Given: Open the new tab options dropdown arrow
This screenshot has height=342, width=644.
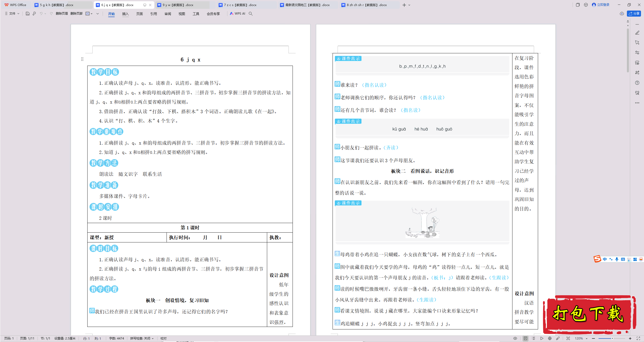Looking at the screenshot, I should (x=409, y=5).
